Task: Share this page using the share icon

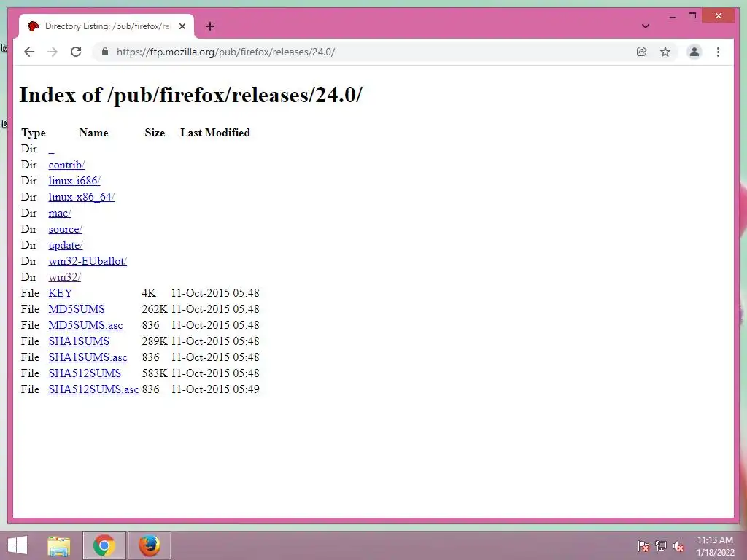Action: [x=642, y=52]
